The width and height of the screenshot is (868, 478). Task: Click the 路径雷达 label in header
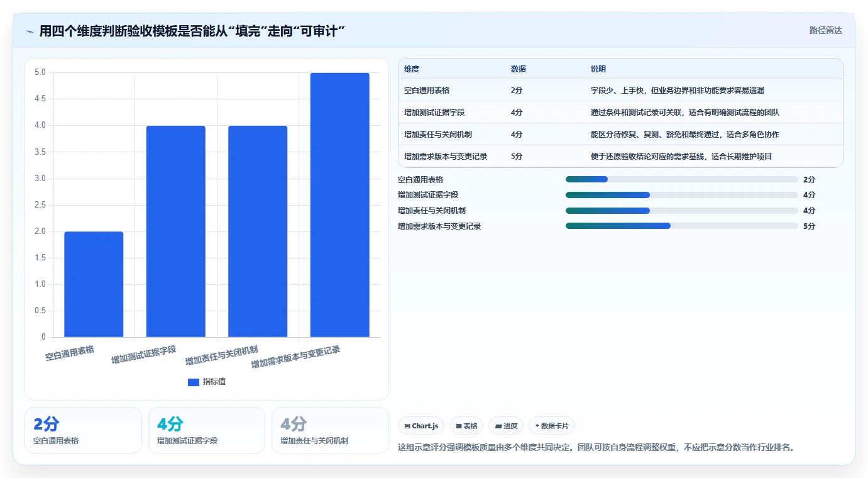(x=825, y=30)
